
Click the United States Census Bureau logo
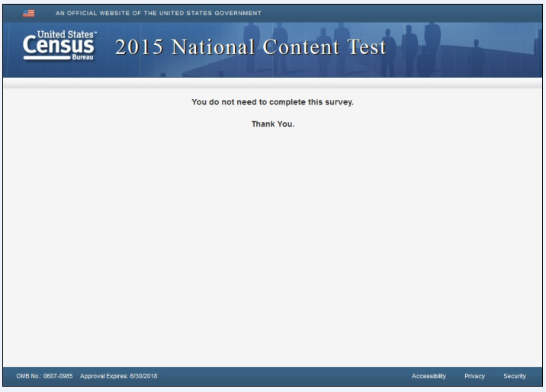tap(59, 45)
